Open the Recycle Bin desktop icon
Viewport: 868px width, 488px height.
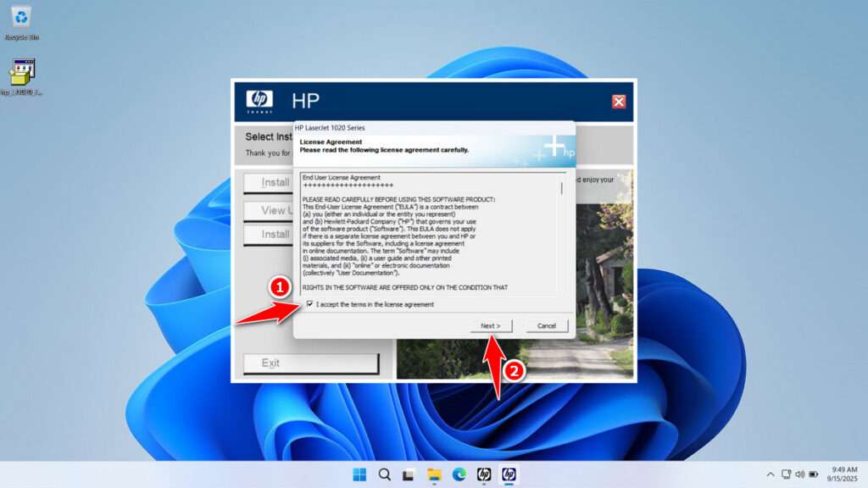[21, 23]
